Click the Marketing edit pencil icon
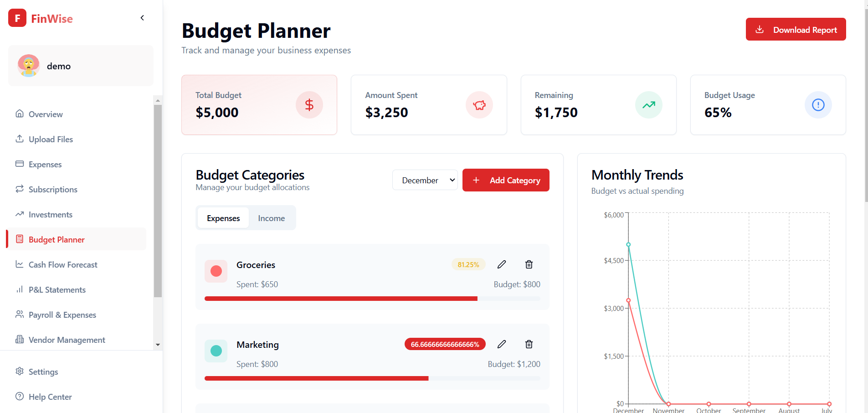Screen dimensions: 868x413 (x=502, y=344)
